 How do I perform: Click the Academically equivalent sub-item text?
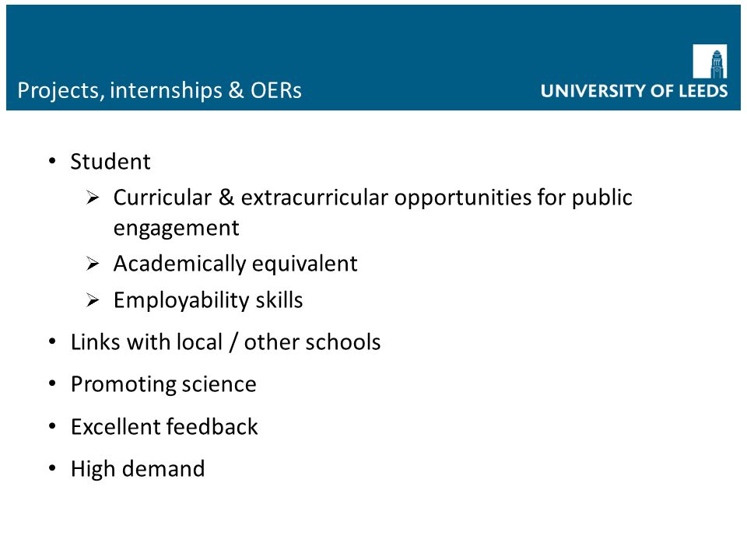[235, 264]
